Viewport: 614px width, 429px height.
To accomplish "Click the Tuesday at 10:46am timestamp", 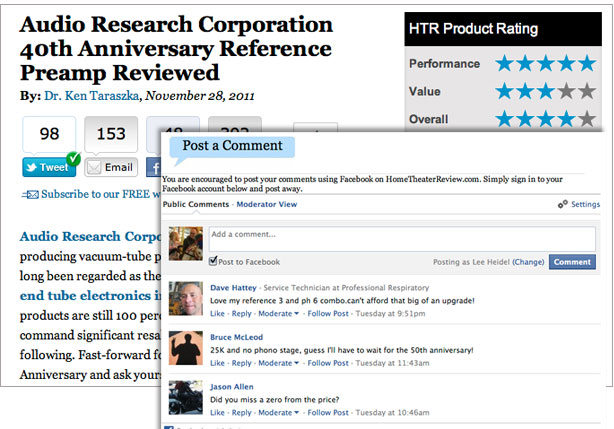I will 392,413.
